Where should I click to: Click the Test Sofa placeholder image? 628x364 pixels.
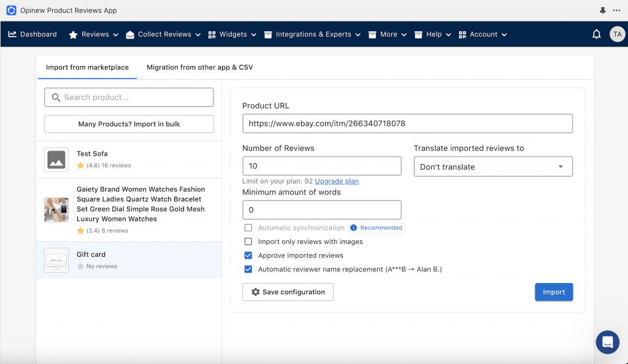[56, 159]
